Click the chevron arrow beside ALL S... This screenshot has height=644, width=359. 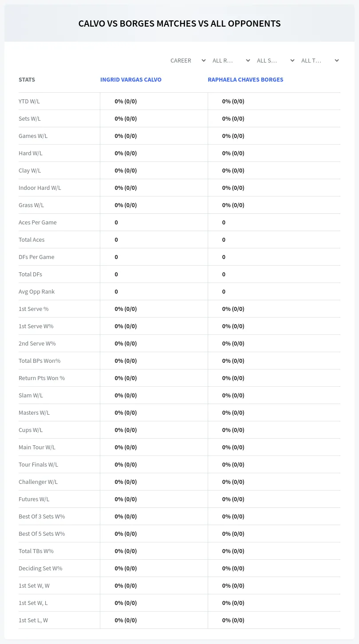[x=292, y=60]
